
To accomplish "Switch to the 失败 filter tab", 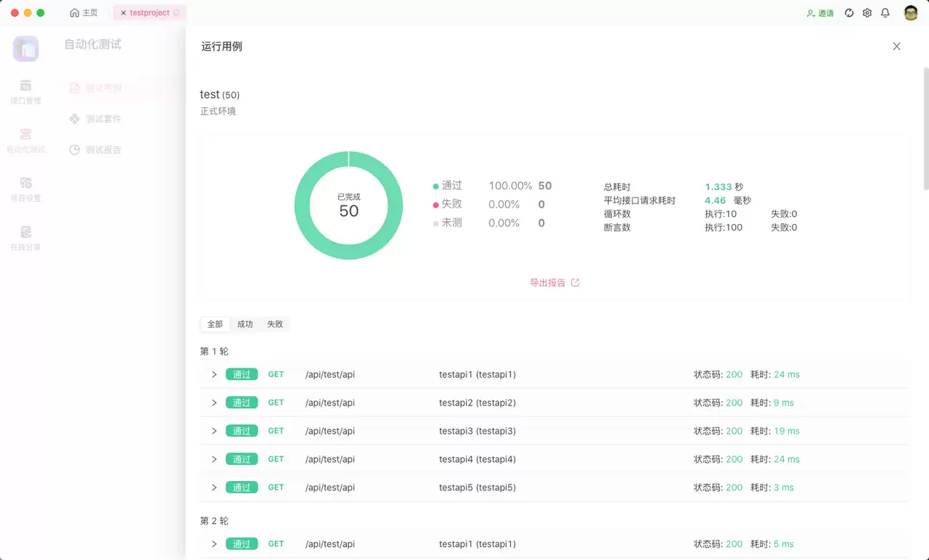I will coord(275,324).
